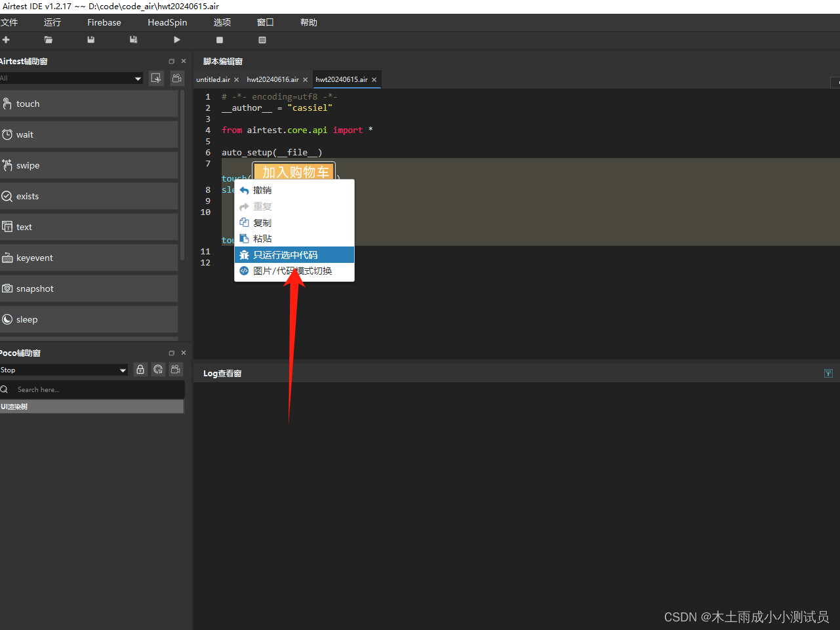This screenshot has width=840, height=630.
Task: Insert a snapshot command
Action: 89,288
